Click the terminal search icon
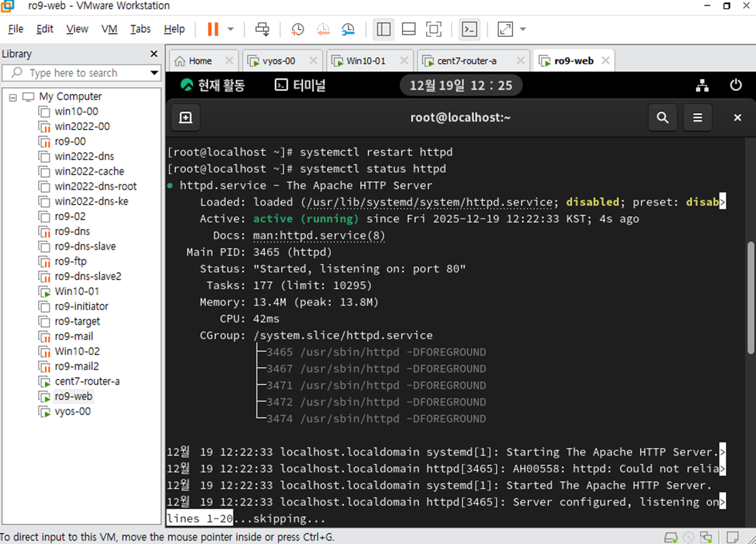The image size is (756, 544). point(663,117)
